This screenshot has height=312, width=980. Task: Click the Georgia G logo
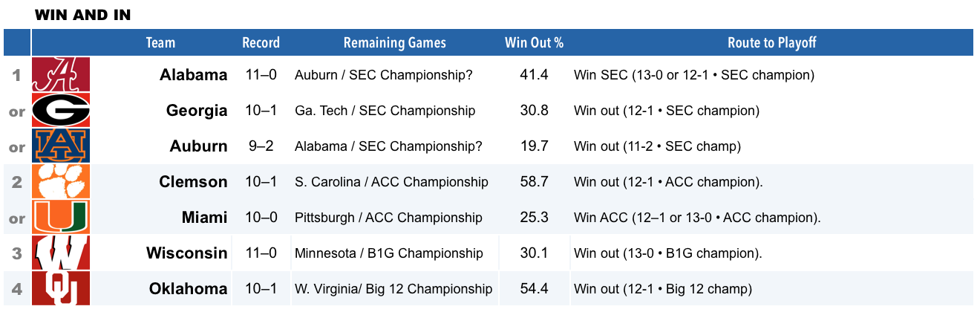click(x=61, y=110)
